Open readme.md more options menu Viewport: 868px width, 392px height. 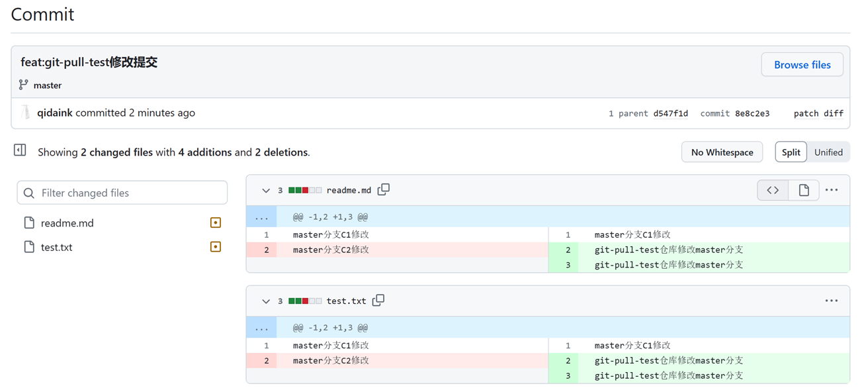click(x=832, y=190)
